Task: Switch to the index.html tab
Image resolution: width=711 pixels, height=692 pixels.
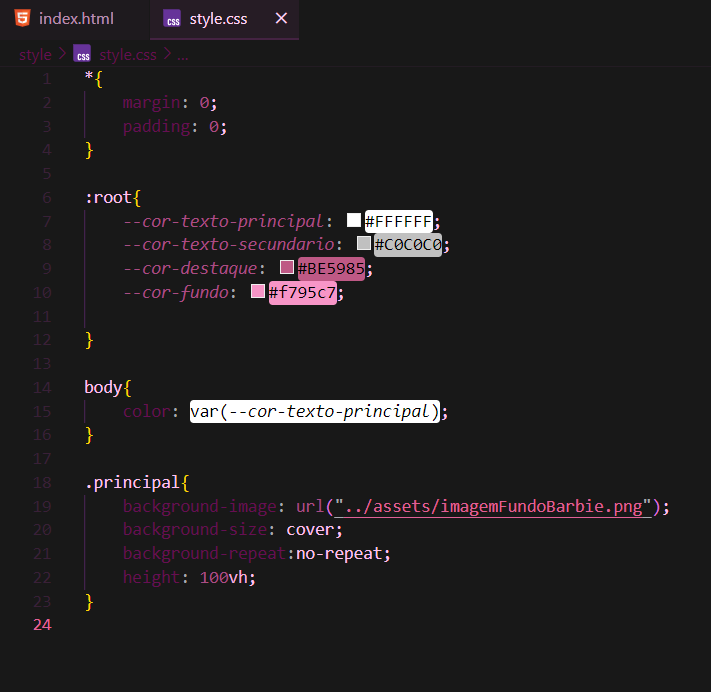Action: coord(75,19)
